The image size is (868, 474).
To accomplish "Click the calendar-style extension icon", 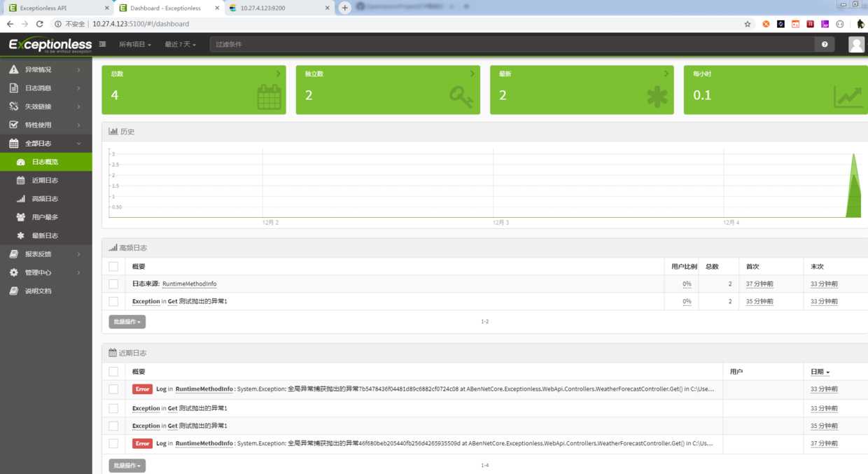I will click(x=795, y=24).
